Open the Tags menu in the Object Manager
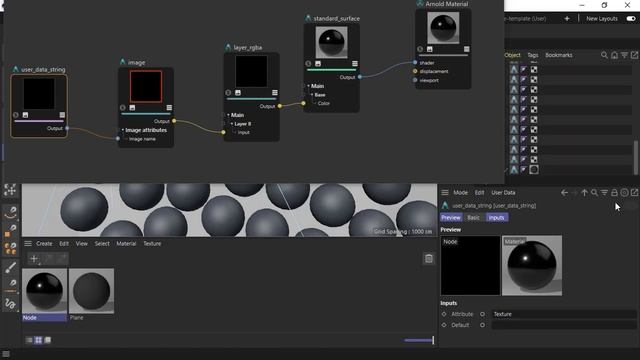Image resolution: width=640 pixels, height=360 pixels. pyautogui.click(x=533, y=55)
